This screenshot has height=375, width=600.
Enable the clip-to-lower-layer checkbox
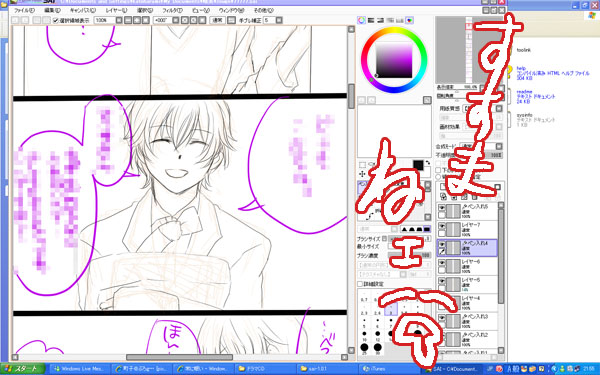[x=439, y=170]
